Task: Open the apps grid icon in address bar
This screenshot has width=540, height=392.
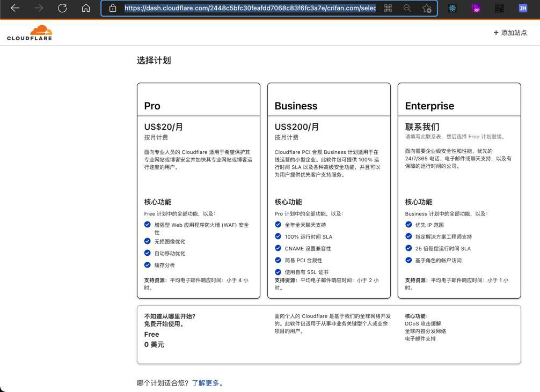Action: coord(388,8)
